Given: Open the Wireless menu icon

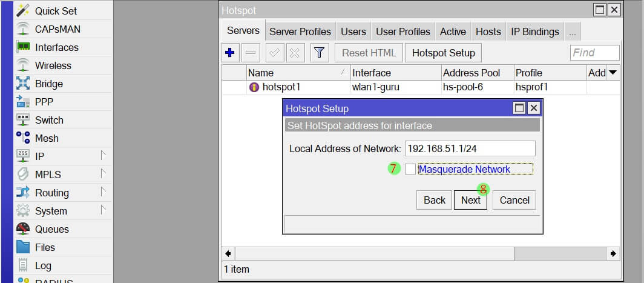Looking at the screenshot, I should pos(23,65).
